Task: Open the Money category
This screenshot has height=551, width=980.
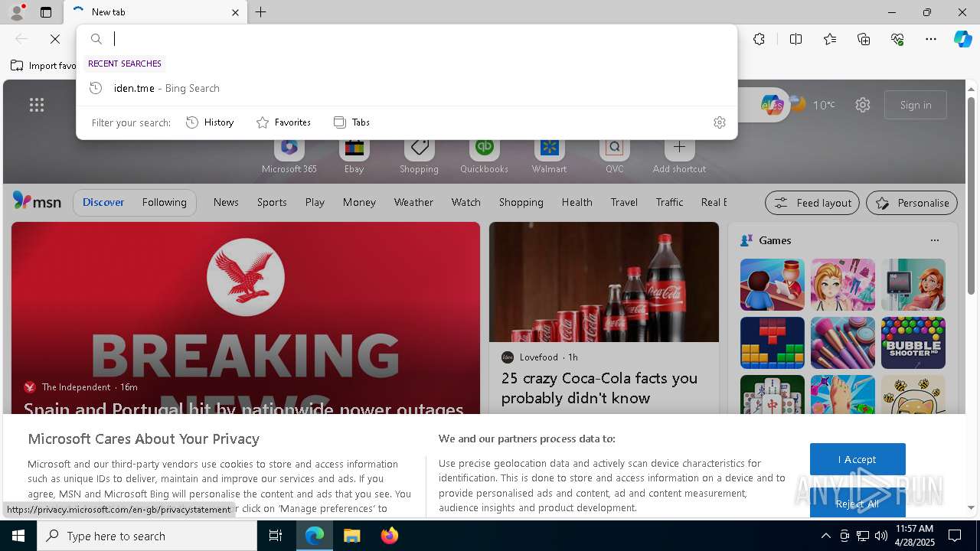Action: (x=359, y=202)
